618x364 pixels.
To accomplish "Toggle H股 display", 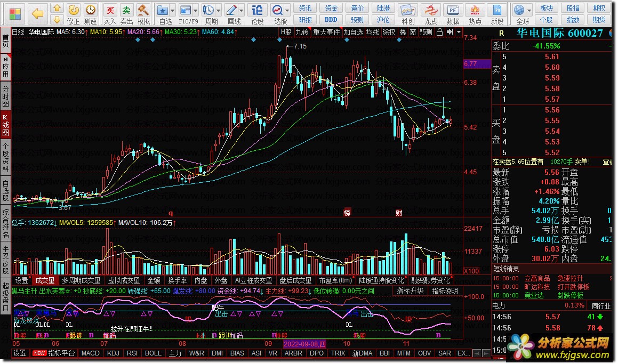I will point(286,33).
